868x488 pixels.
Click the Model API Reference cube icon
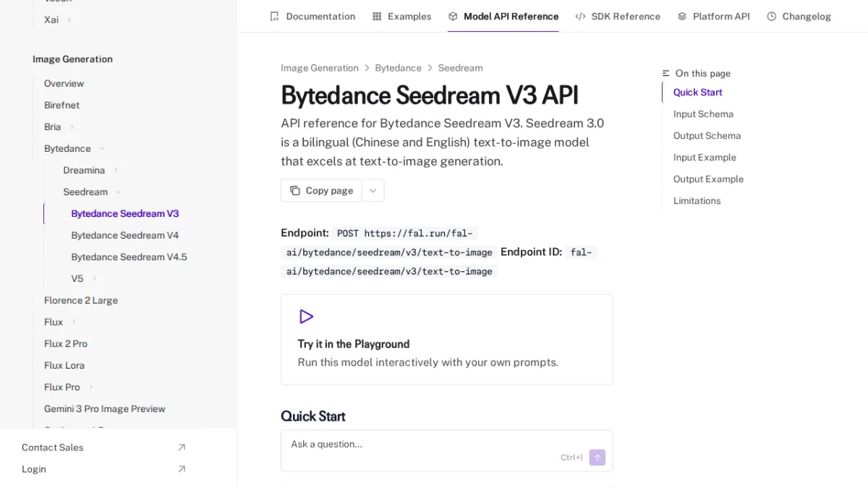(453, 16)
